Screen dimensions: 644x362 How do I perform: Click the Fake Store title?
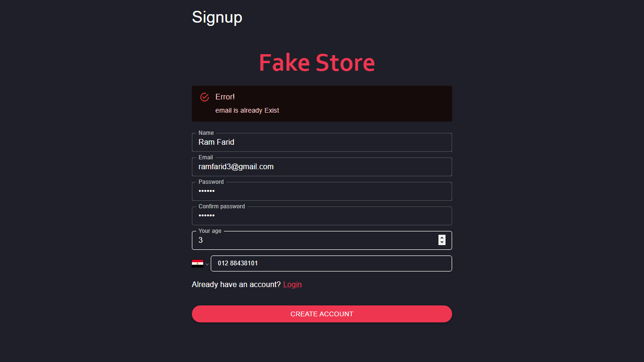[x=317, y=63]
